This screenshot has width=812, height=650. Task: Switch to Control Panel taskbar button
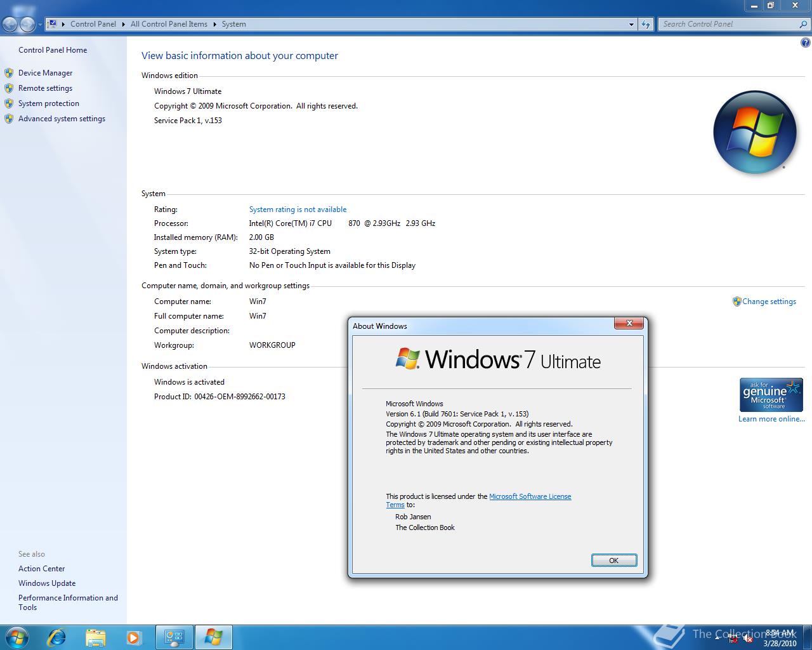tap(174, 637)
